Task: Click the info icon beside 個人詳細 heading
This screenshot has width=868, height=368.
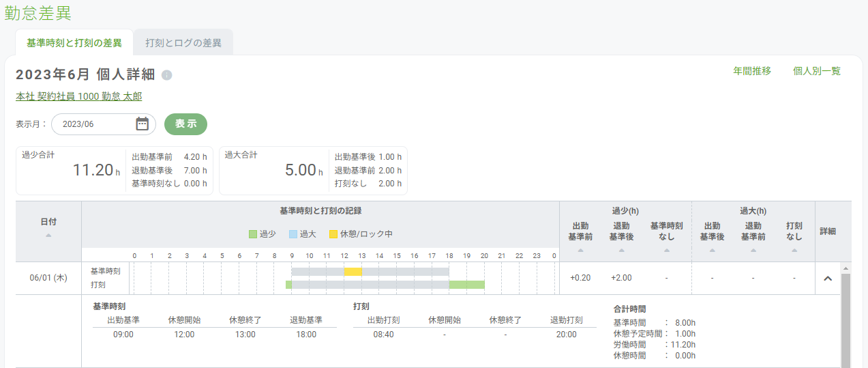Action: (x=167, y=75)
